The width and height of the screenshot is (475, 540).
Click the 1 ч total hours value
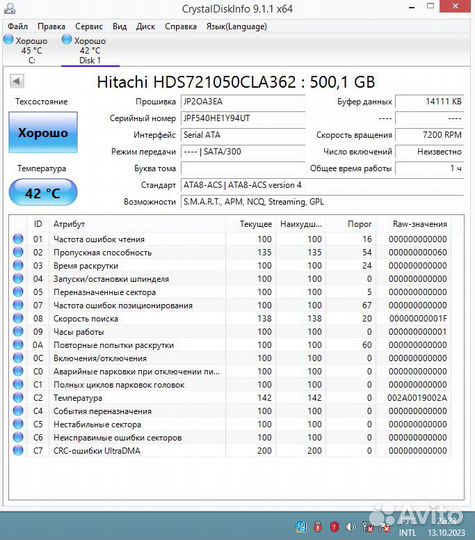click(x=430, y=168)
